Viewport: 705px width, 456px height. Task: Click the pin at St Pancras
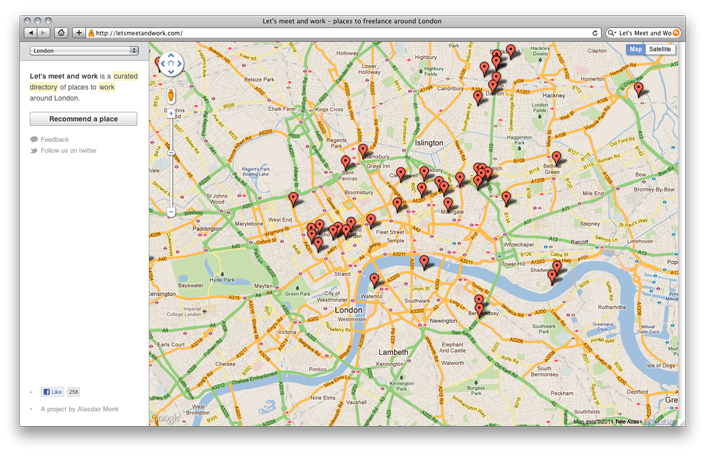[x=345, y=164]
